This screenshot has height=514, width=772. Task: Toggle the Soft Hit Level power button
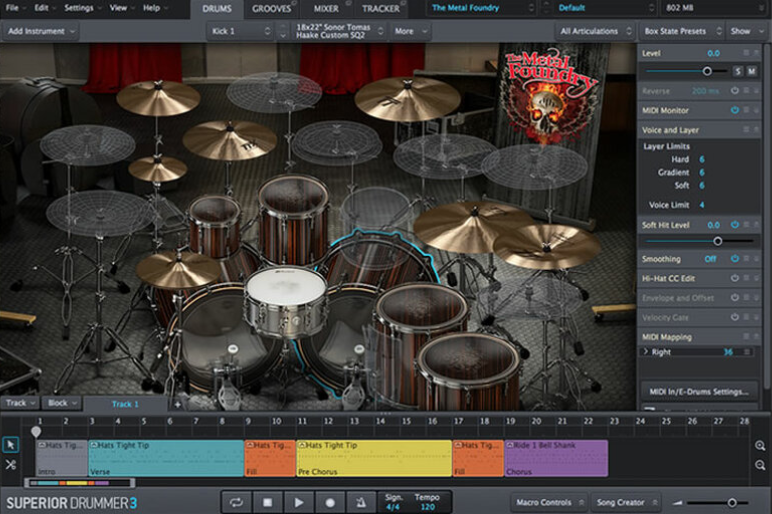(x=735, y=225)
